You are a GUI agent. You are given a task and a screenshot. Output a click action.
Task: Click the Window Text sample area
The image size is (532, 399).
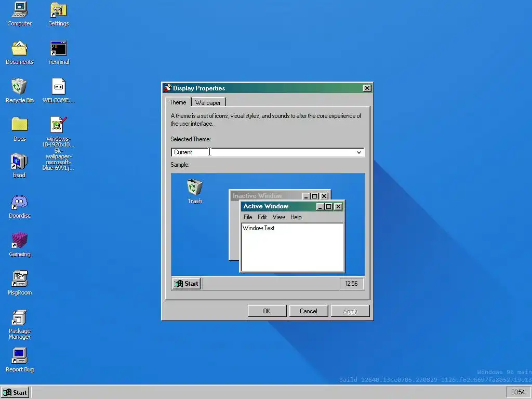tap(292, 247)
